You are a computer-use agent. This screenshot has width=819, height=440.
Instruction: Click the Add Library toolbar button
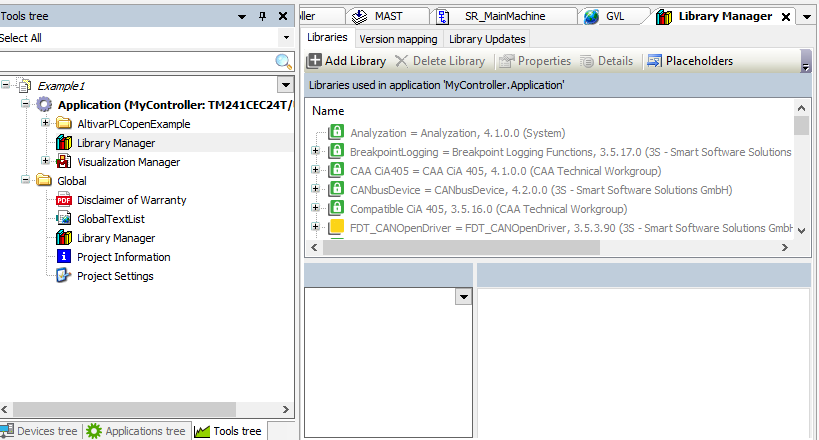(x=346, y=61)
